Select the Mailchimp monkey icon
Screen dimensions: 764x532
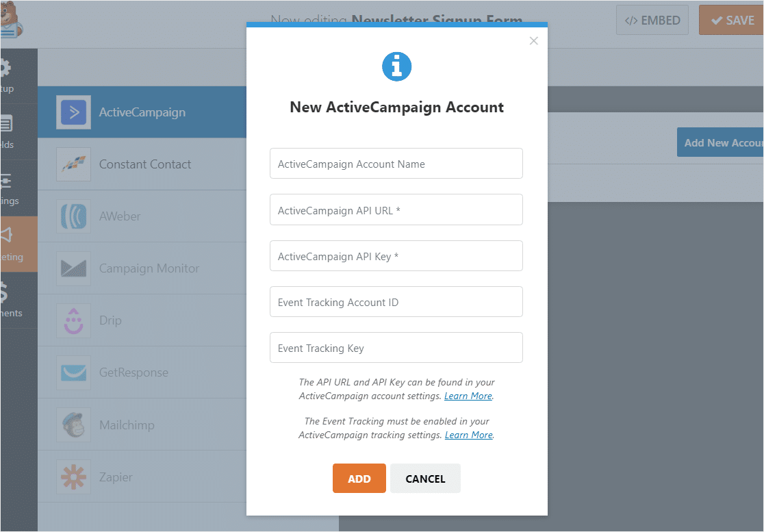click(73, 424)
